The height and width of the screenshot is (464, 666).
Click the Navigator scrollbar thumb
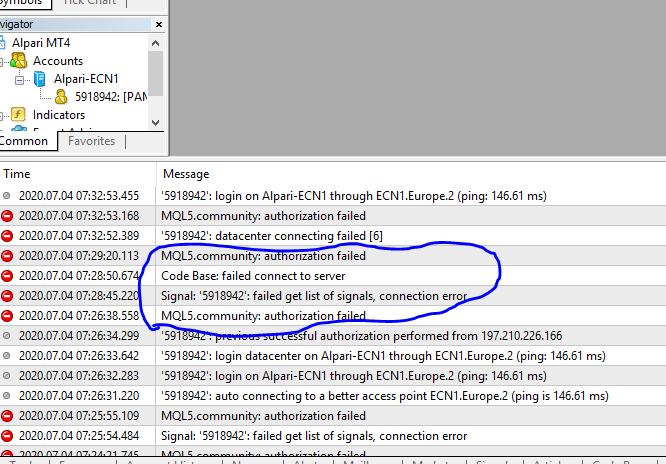click(x=155, y=73)
